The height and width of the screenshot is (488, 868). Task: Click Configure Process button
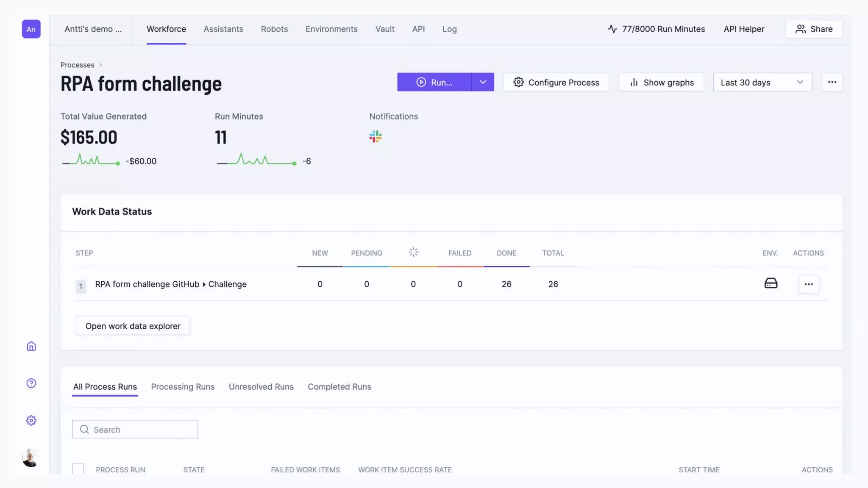tap(556, 82)
